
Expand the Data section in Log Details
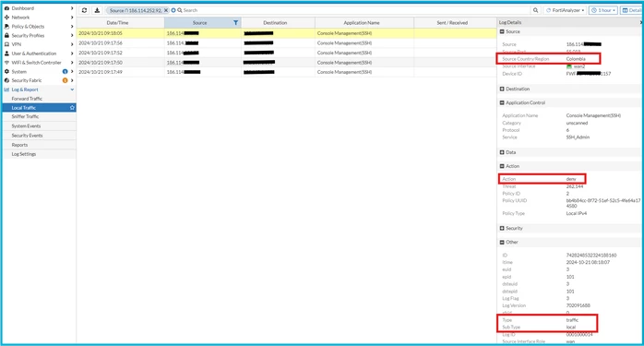tap(502, 152)
